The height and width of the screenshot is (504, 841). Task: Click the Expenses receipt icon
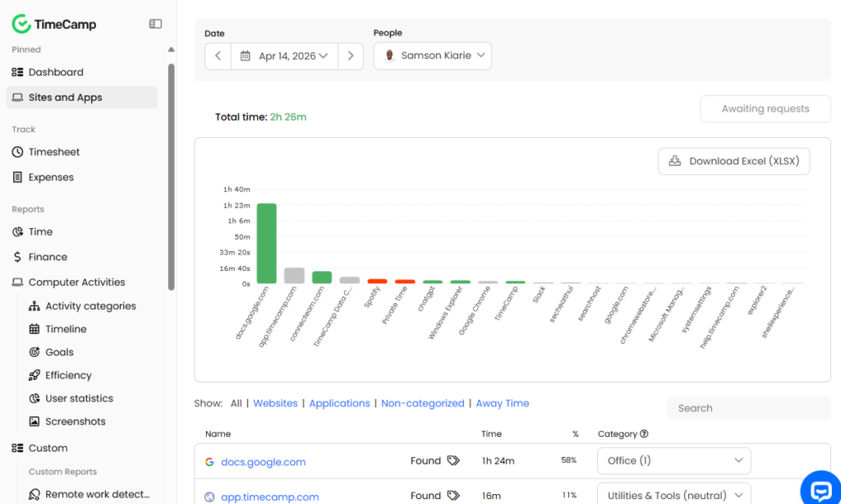pyautogui.click(x=18, y=177)
